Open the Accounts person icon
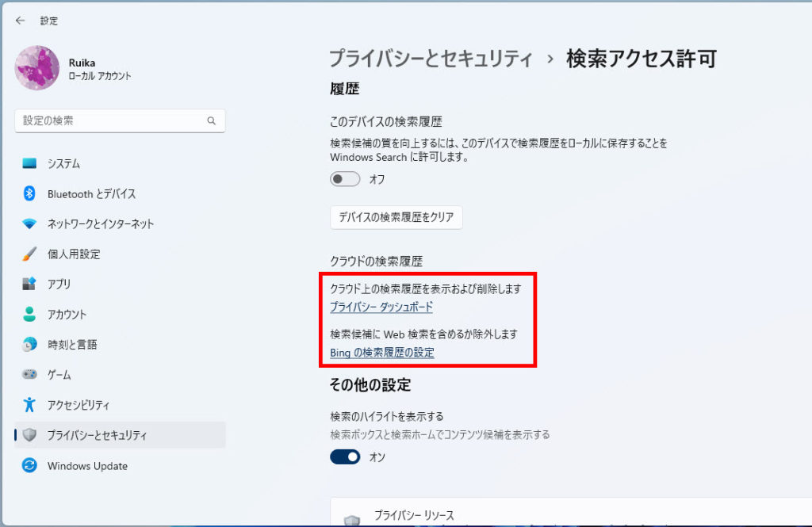This screenshot has width=812, height=527. pyautogui.click(x=29, y=314)
